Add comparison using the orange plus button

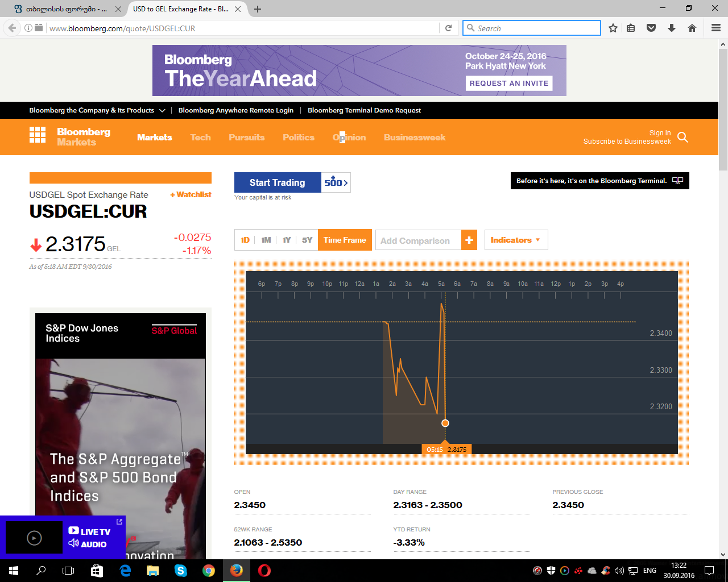pyautogui.click(x=469, y=240)
